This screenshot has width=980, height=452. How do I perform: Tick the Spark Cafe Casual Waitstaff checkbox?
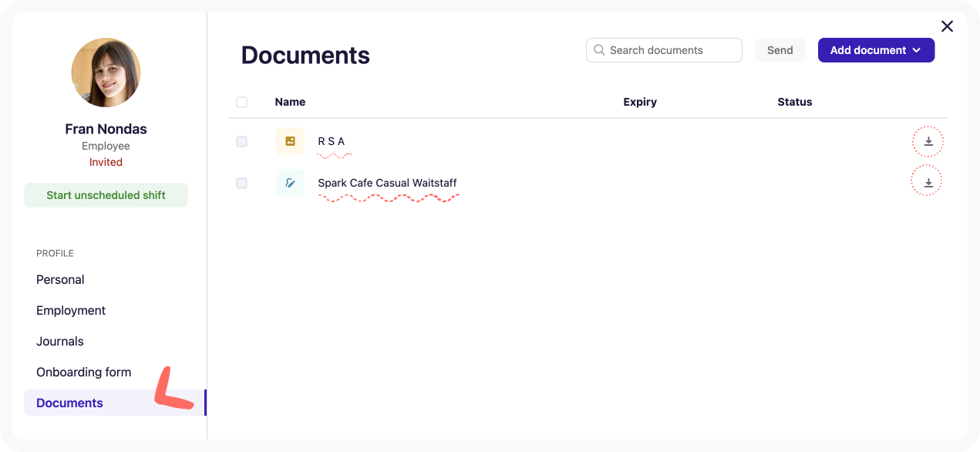(242, 183)
